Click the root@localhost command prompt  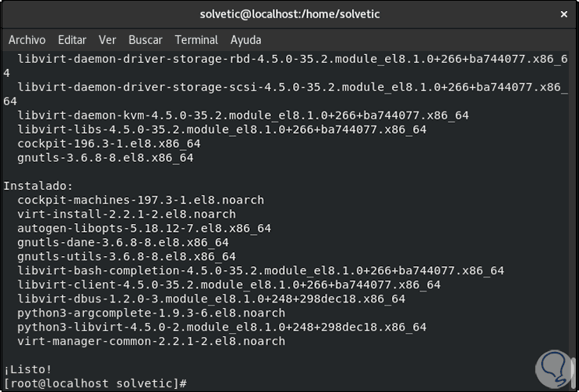pos(94,383)
